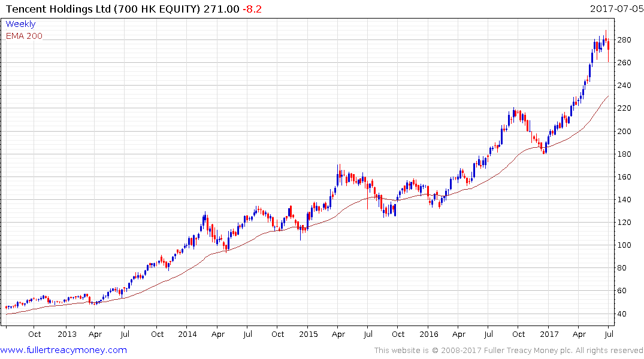
Task: Click the '2016' year label on time axis
Action: pyautogui.click(x=429, y=334)
